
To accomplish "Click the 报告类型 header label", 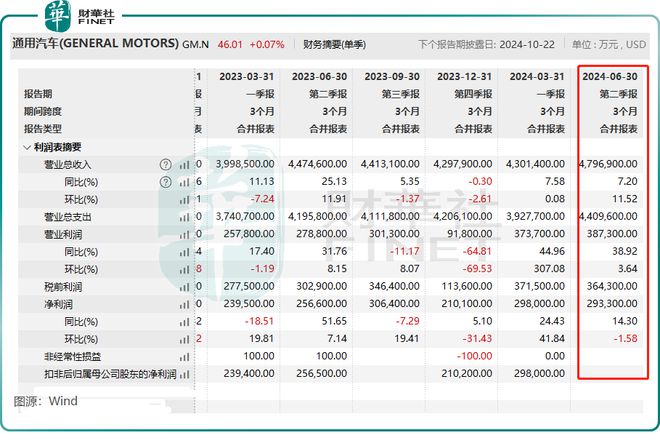I will (43, 129).
